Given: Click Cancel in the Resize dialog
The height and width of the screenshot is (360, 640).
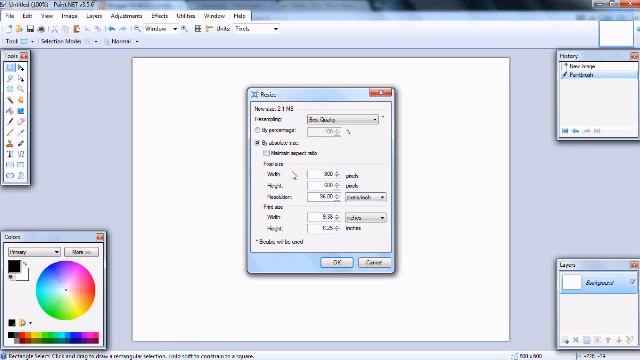Looking at the screenshot, I should pos(374,262).
